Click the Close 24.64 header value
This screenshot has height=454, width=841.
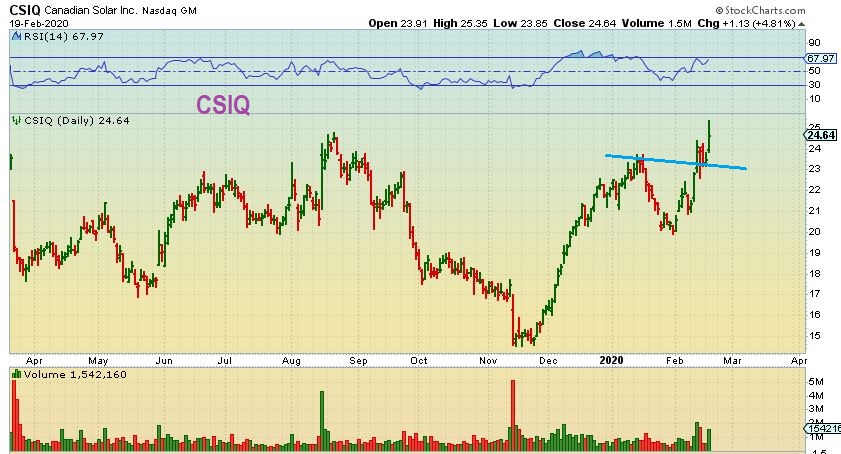pos(585,24)
